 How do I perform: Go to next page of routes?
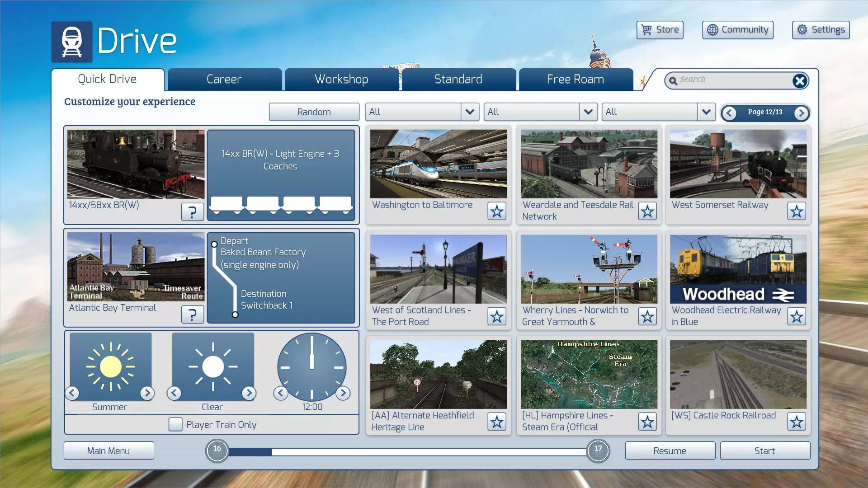(801, 113)
